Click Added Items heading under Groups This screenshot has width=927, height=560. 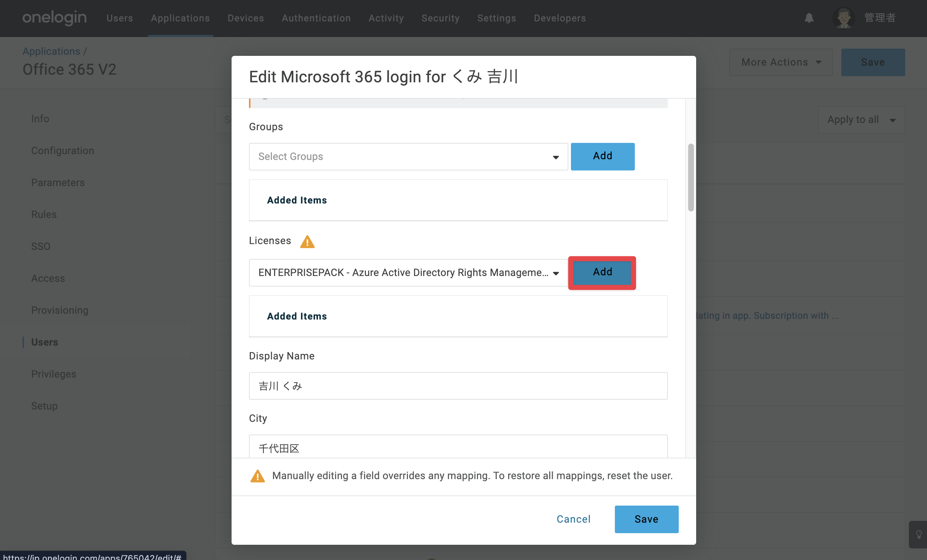click(x=297, y=200)
